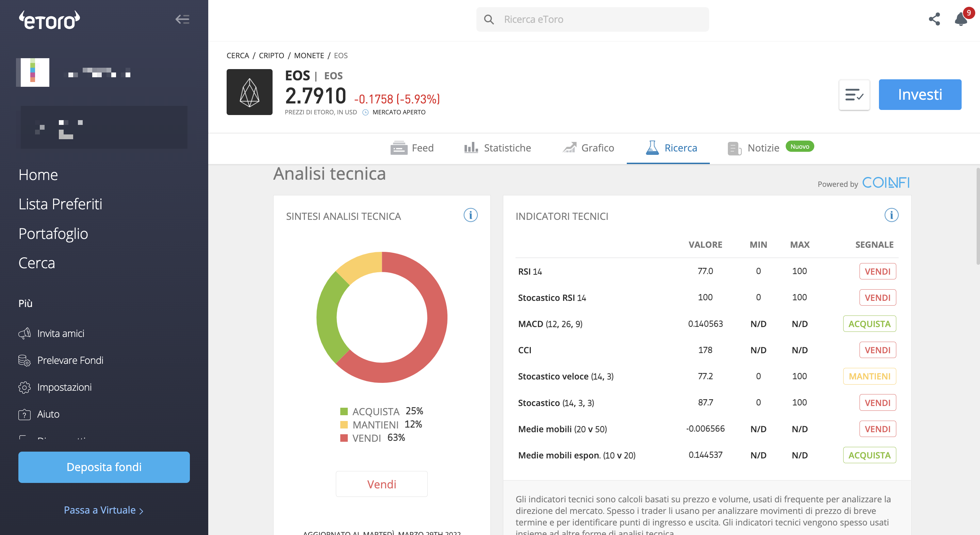
Task: Open the notifications bell
Action: click(x=961, y=19)
